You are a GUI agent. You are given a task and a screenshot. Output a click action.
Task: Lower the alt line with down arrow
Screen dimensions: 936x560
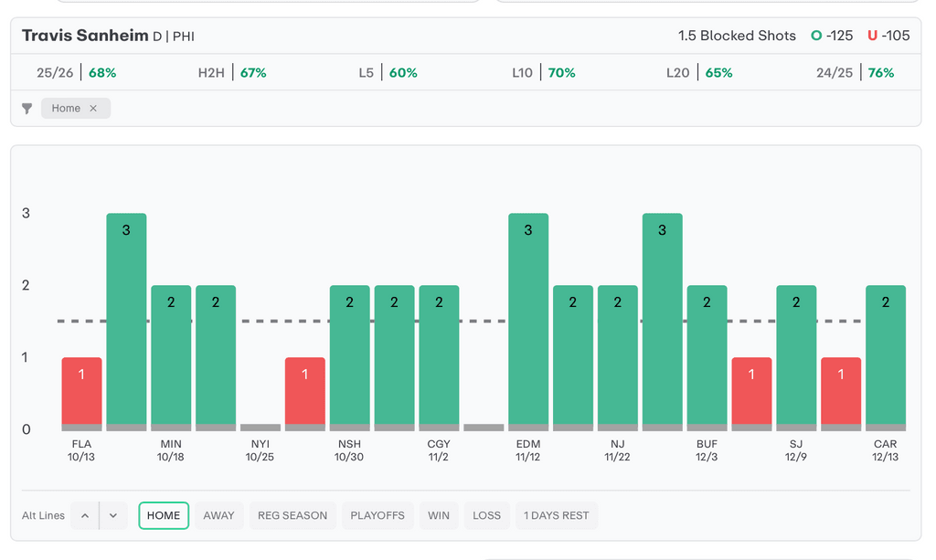point(112,515)
